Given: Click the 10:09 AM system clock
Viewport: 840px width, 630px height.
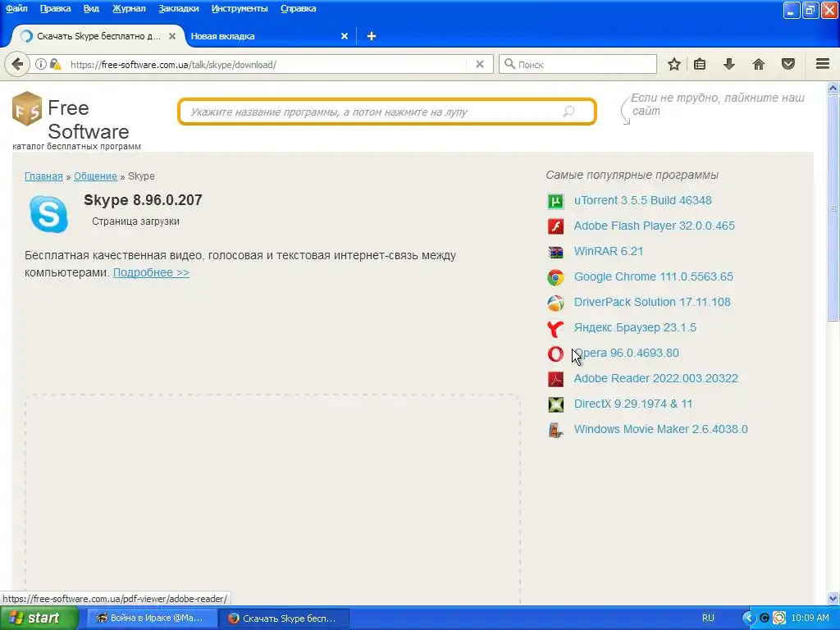Looking at the screenshot, I should [810, 619].
